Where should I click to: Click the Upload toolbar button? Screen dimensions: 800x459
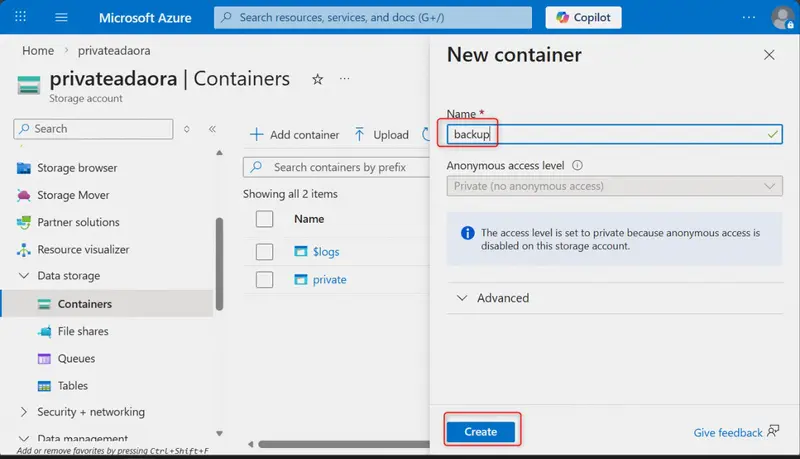[381, 135]
